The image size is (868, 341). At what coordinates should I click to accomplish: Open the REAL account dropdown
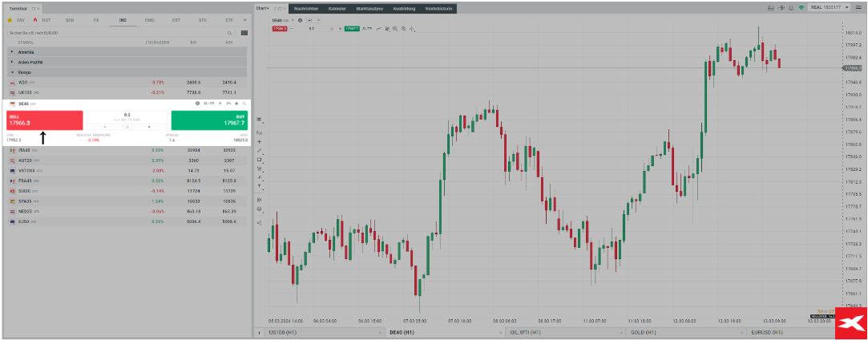829,7
